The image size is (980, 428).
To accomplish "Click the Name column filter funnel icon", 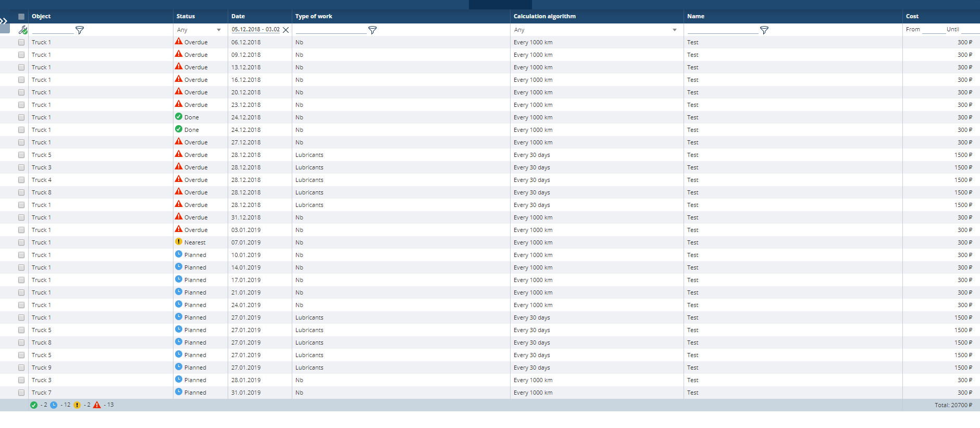I will point(764,30).
